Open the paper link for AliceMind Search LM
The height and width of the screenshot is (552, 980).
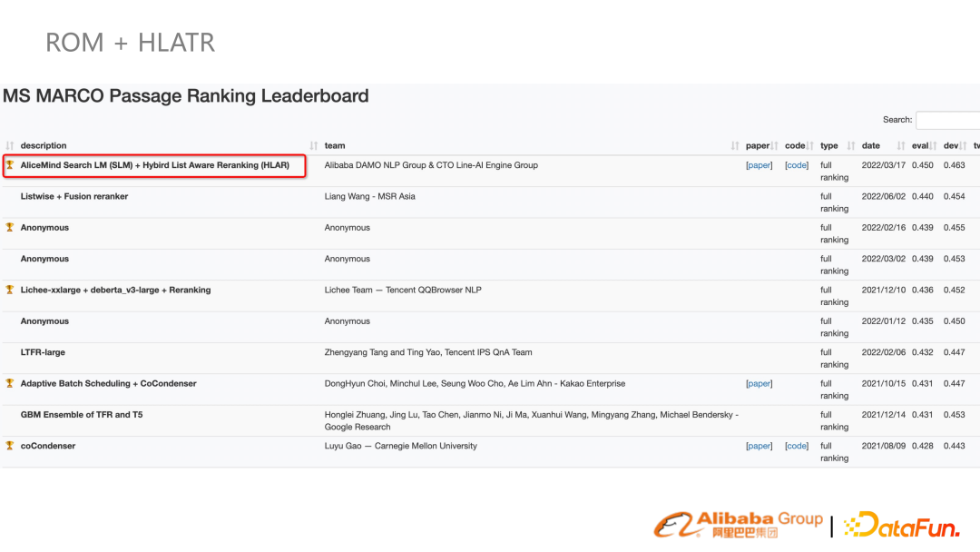[759, 165]
